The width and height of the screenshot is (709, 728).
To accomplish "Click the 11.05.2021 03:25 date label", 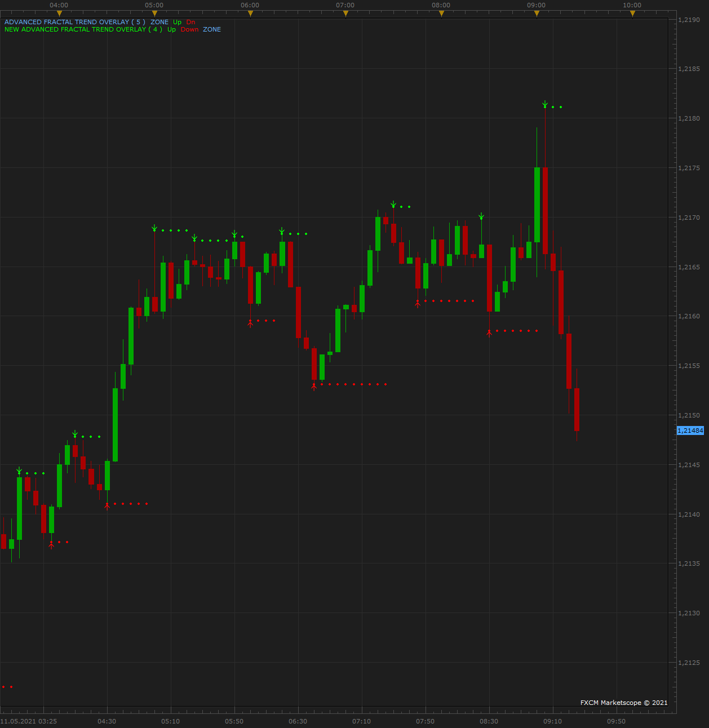I will (x=29, y=721).
